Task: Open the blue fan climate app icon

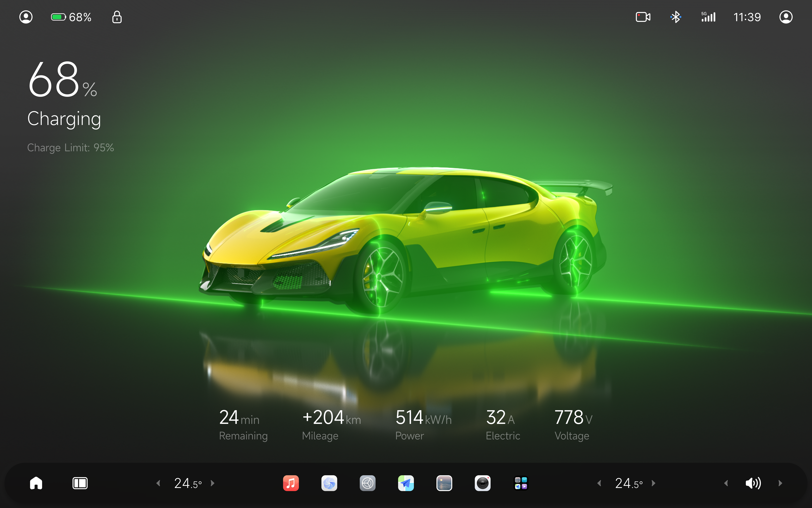Action: click(x=329, y=483)
